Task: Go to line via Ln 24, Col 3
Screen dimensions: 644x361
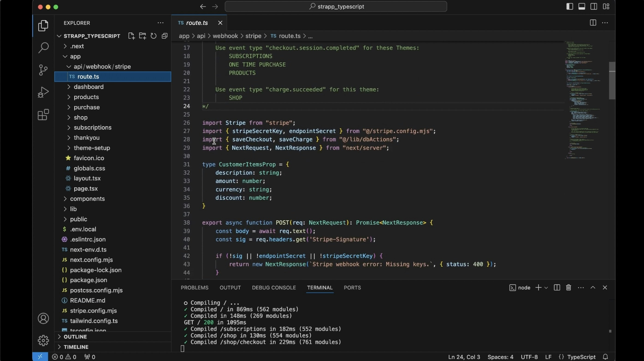Action: tap(464, 357)
